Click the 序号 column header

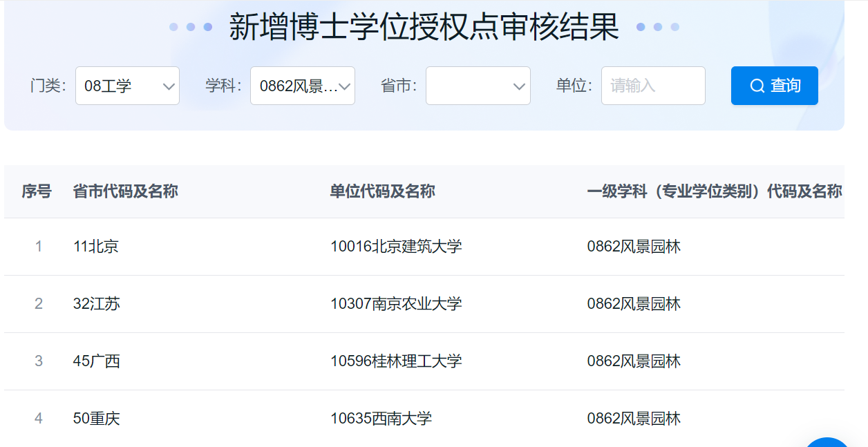(x=37, y=191)
